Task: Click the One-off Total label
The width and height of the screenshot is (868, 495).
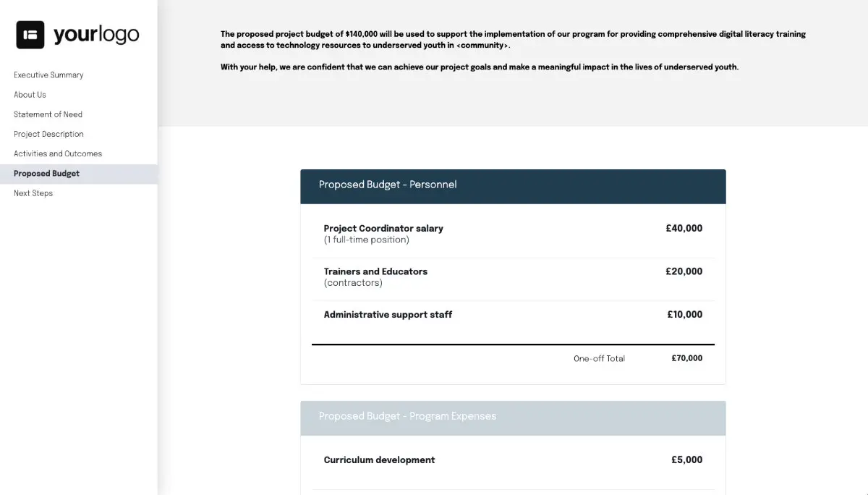Action: (599, 358)
